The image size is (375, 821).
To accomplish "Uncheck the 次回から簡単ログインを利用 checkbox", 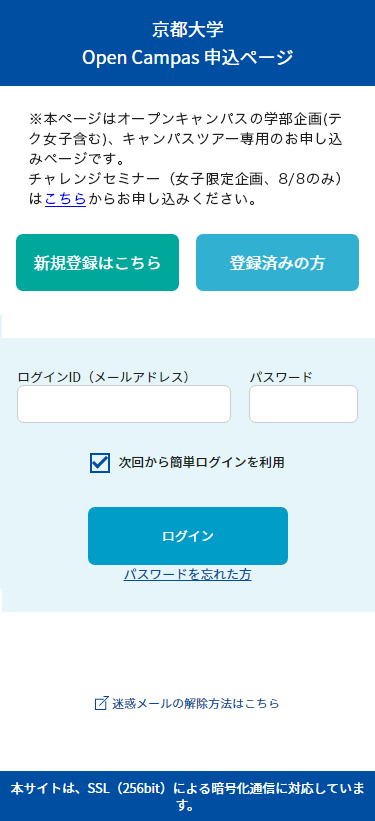I will click(100, 463).
